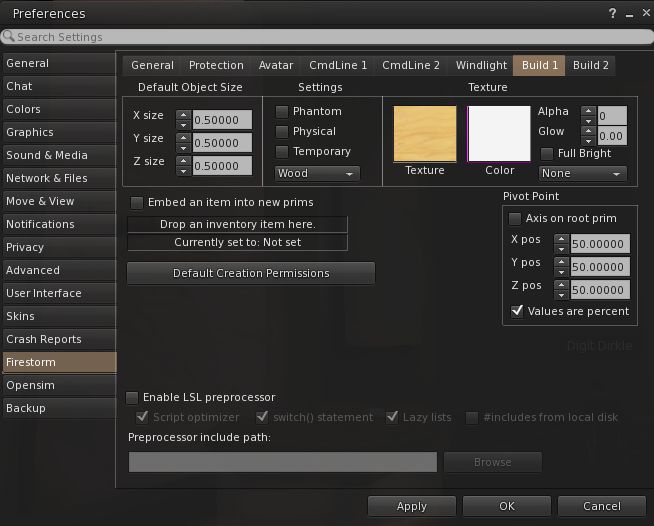Toggle the Lazy lists checkbox

tap(392, 417)
